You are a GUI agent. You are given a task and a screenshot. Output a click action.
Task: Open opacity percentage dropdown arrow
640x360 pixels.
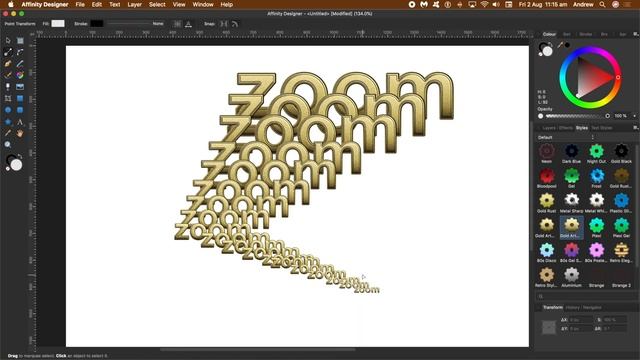[634, 116]
